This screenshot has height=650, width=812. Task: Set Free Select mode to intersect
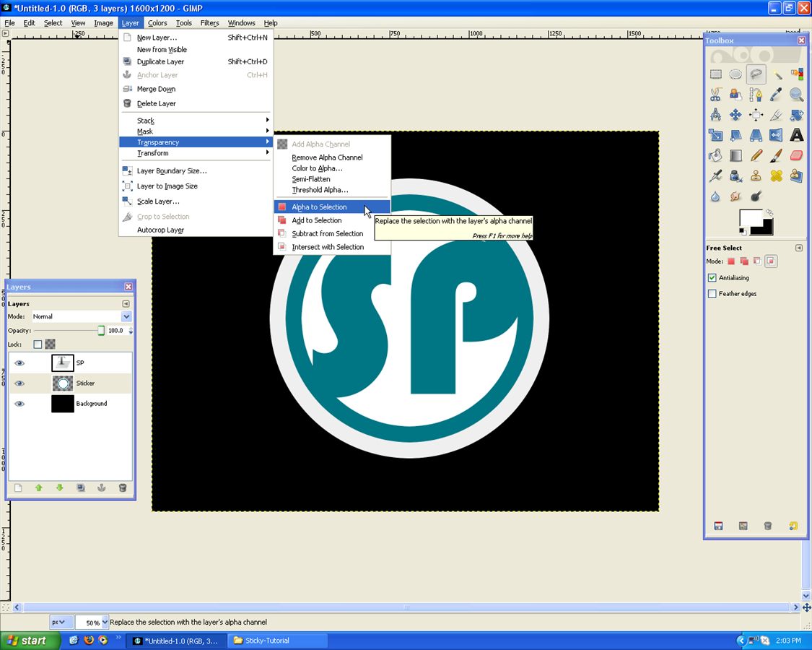click(771, 261)
